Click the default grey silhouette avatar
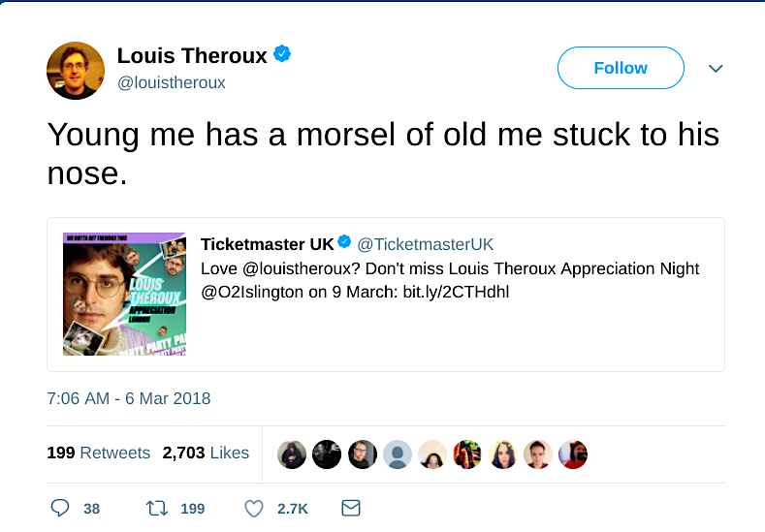 pos(398,454)
